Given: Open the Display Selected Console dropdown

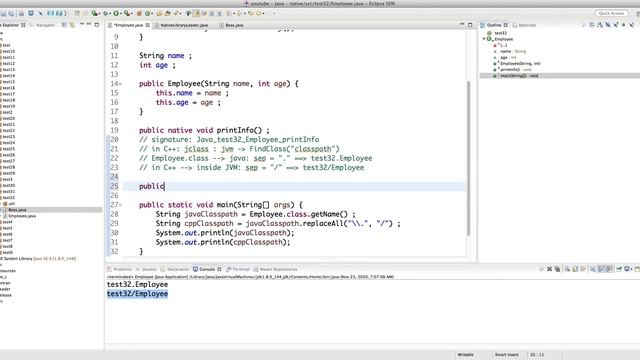Looking at the screenshot, I should pyautogui.click(x=631, y=269).
